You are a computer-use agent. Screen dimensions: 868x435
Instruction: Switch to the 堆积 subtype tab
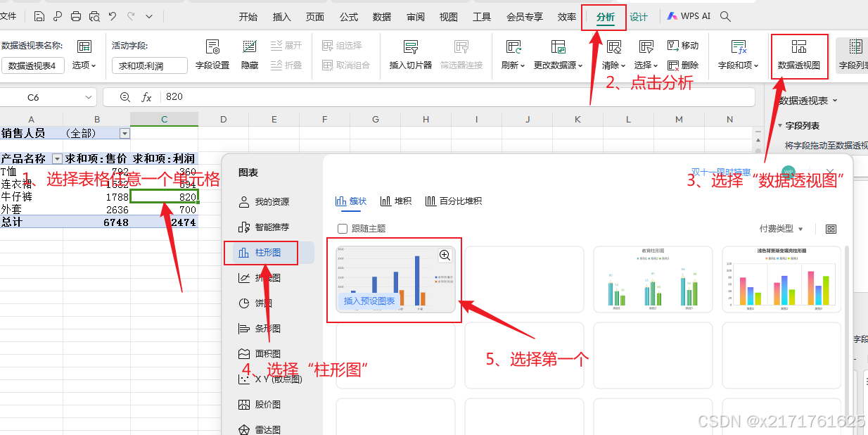(x=396, y=201)
